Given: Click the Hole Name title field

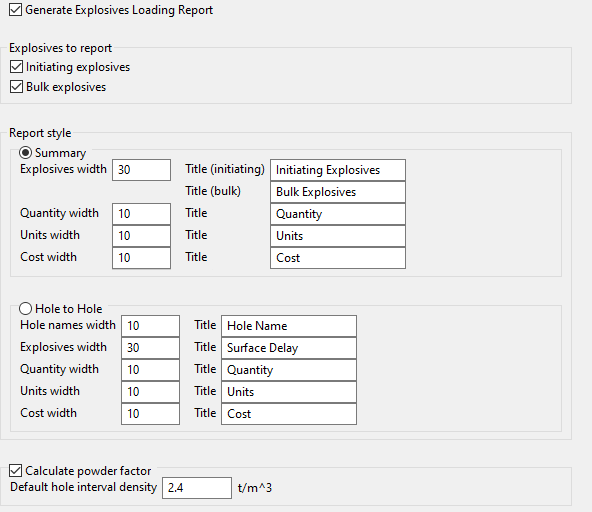Looking at the screenshot, I should click(289, 326).
